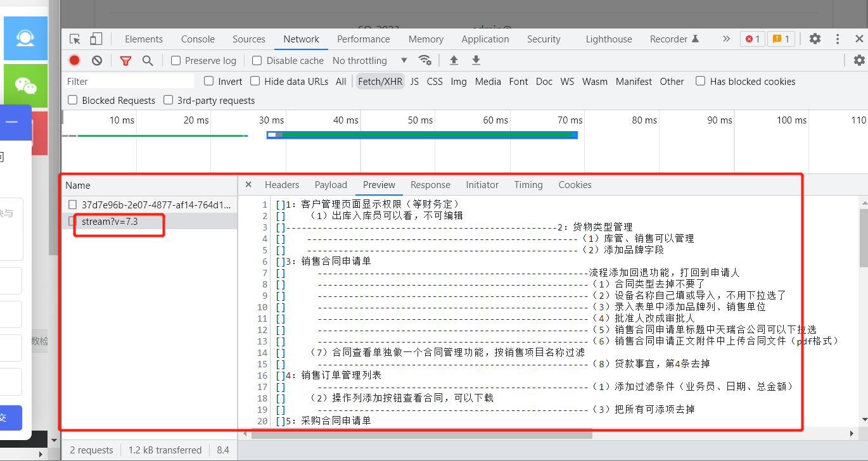Click in the Filter text field
868x461 pixels.
[129, 81]
